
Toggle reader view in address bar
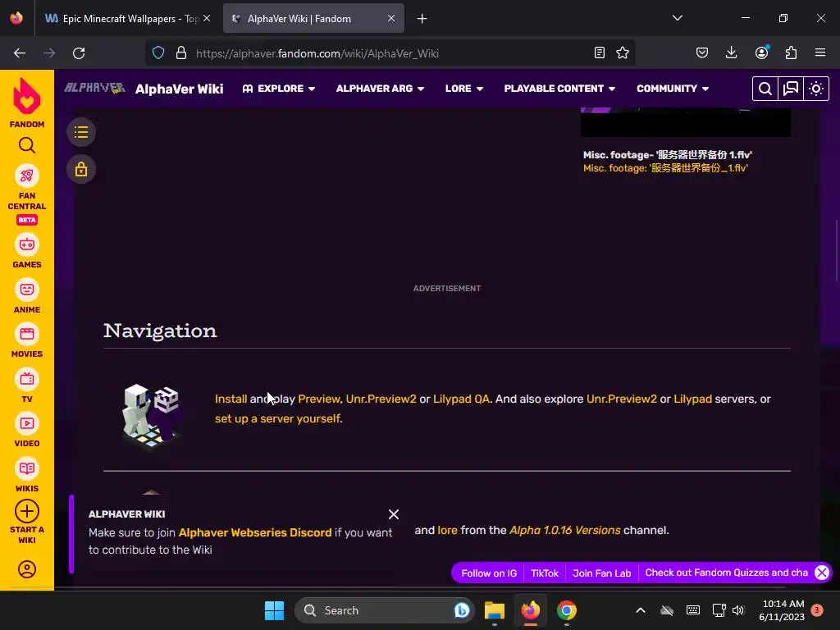click(x=600, y=52)
